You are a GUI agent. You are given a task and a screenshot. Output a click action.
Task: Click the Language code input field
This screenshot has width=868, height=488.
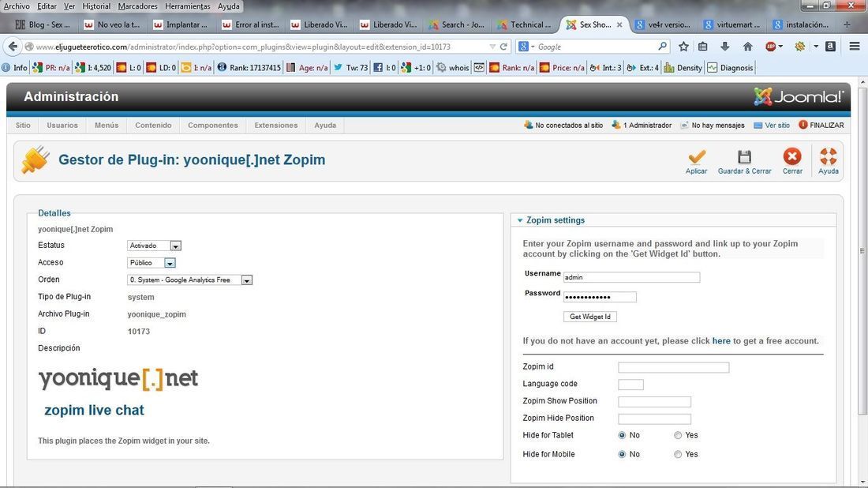click(631, 385)
